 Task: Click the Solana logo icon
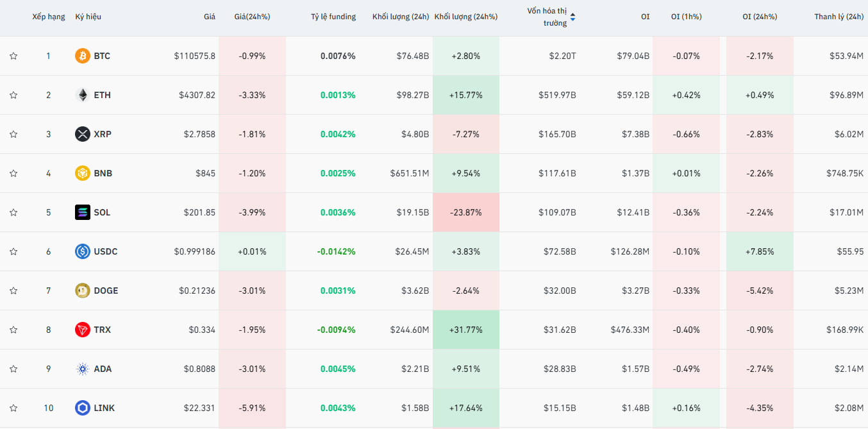pos(83,212)
